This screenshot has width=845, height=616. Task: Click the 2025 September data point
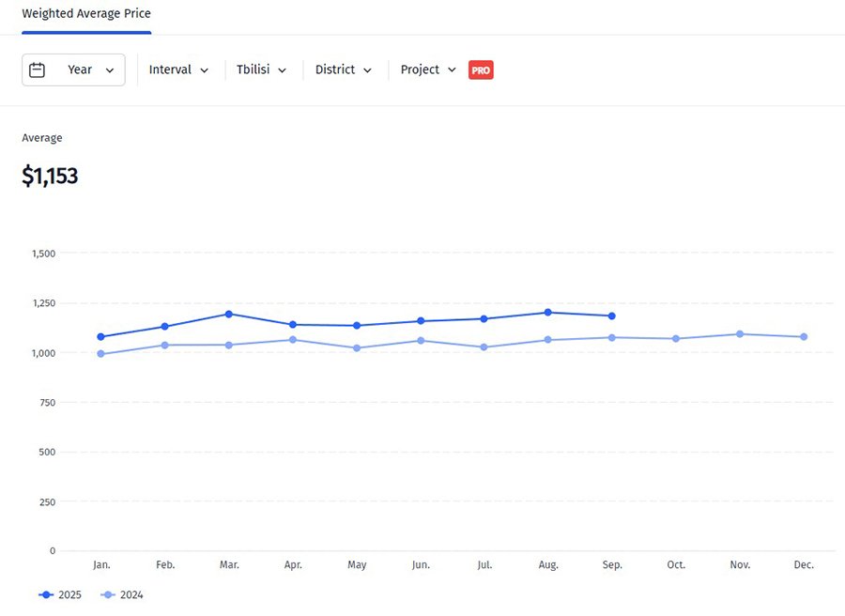pos(612,316)
